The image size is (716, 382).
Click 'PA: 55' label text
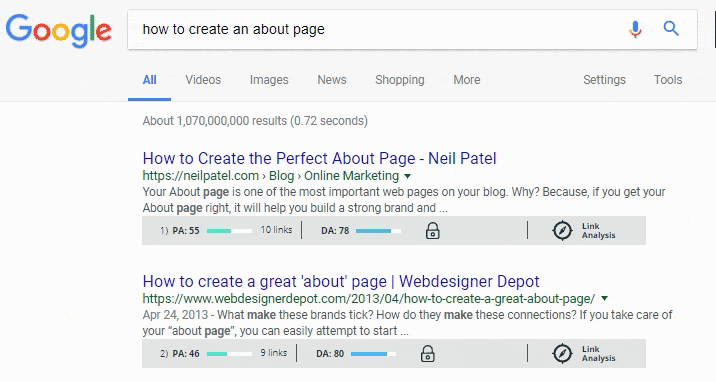186,231
